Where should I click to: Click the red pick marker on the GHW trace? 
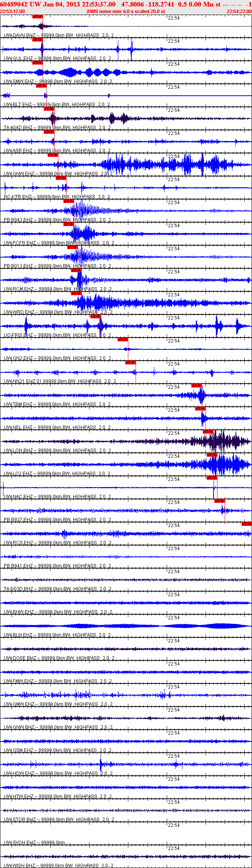coord(53,155)
